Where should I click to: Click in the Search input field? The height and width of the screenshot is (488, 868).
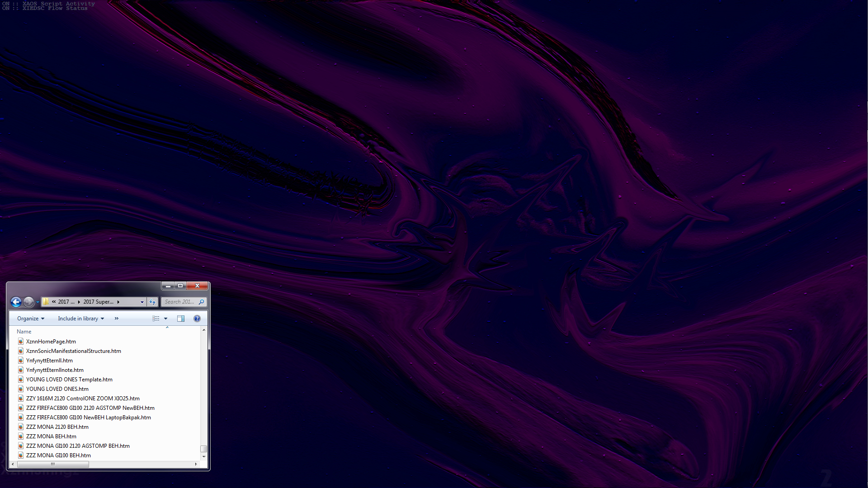179,302
